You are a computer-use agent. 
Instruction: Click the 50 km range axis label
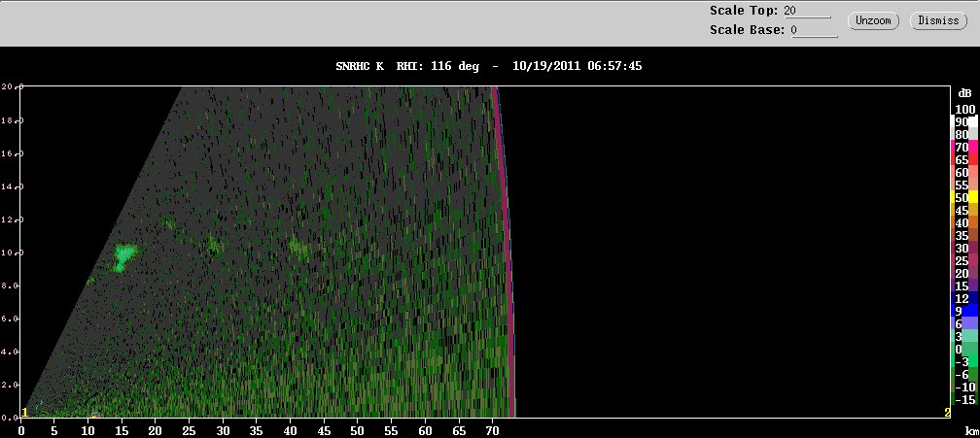pyautogui.click(x=358, y=430)
